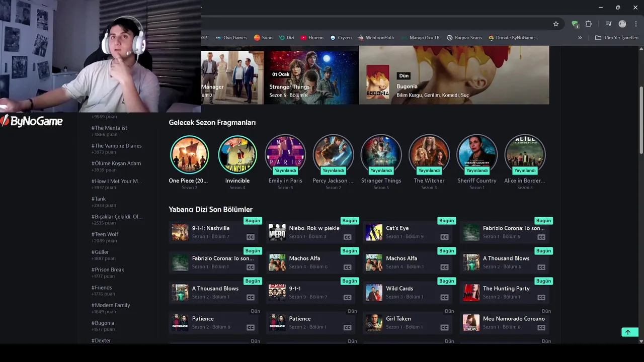Select #How I Met Your M... in trending
Viewport: 644px width, 362px height.
(x=116, y=181)
